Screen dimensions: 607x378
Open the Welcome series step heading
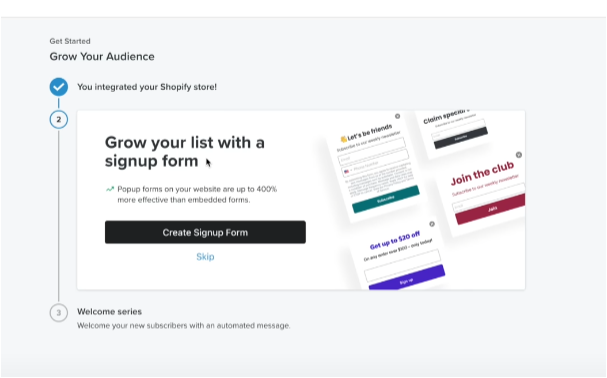pyautogui.click(x=109, y=311)
